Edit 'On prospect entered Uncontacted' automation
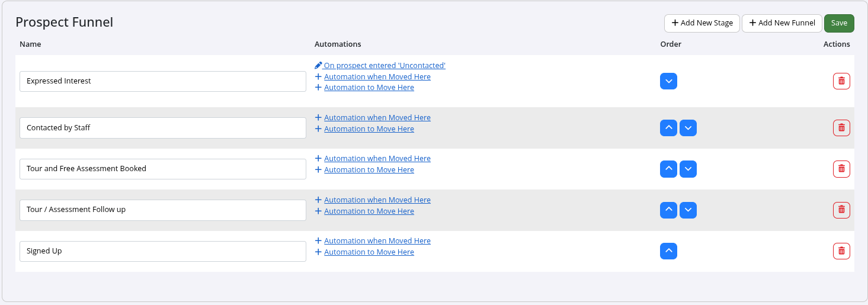The width and height of the screenshot is (868, 305). coord(384,66)
